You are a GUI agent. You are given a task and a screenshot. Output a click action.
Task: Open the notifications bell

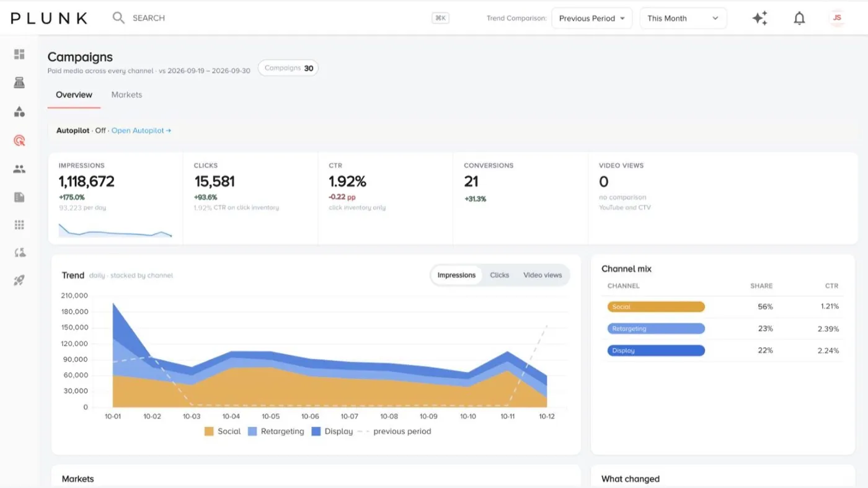pyautogui.click(x=800, y=19)
